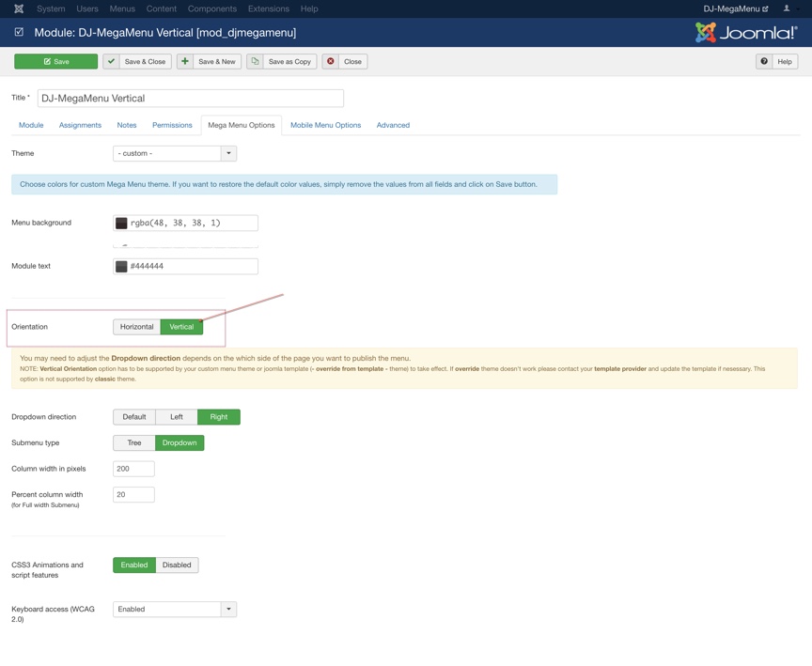The height and width of the screenshot is (666, 812).
Task: Click the Close button in toolbar
Action: point(345,61)
